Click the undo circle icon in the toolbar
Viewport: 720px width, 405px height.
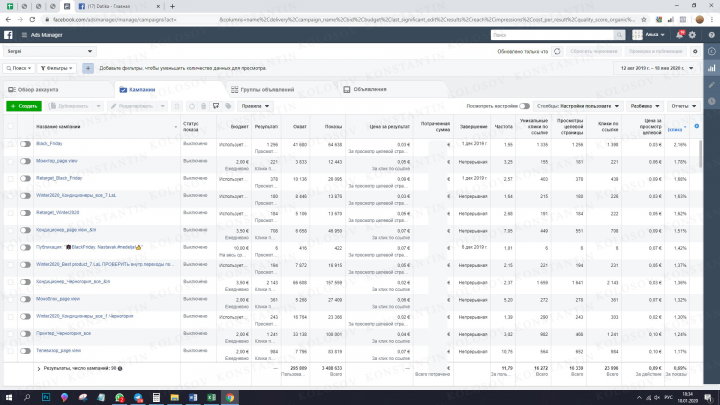pos(191,106)
